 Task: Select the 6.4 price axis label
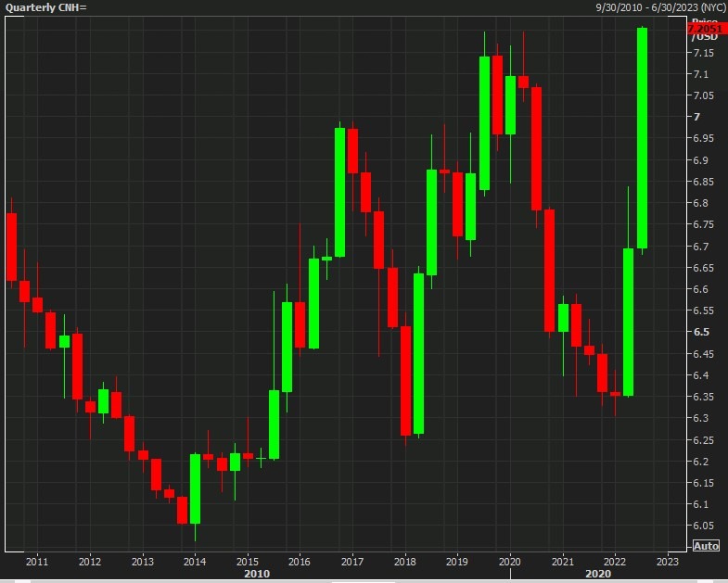701,375
